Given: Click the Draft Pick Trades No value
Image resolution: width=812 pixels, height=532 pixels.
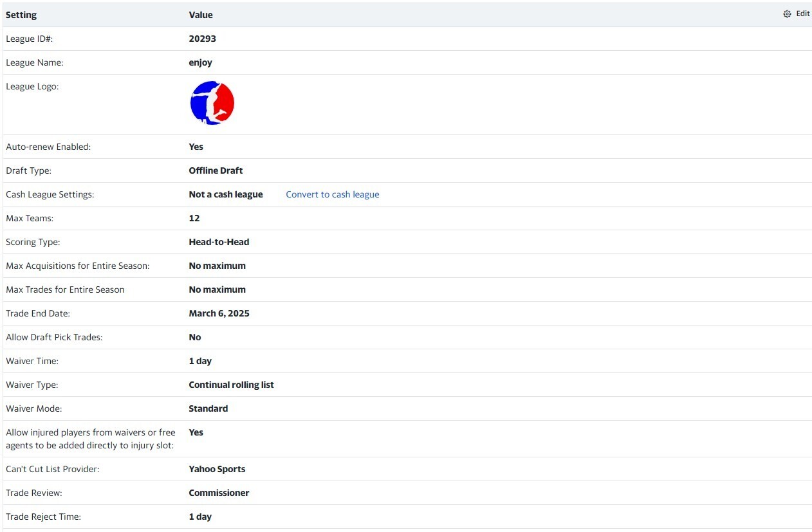Looking at the screenshot, I should pyautogui.click(x=195, y=337).
